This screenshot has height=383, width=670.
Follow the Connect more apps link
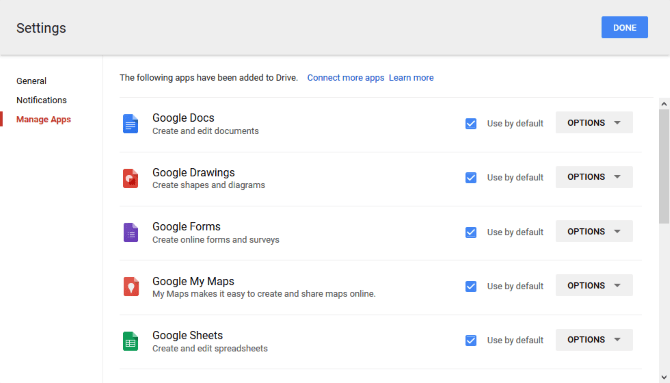(x=345, y=78)
